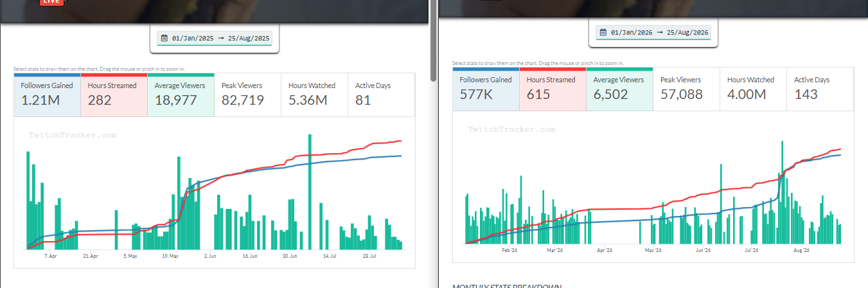Toggle Hours Streamed 282 stat in left window
The image size is (868, 288).
pos(114,94)
